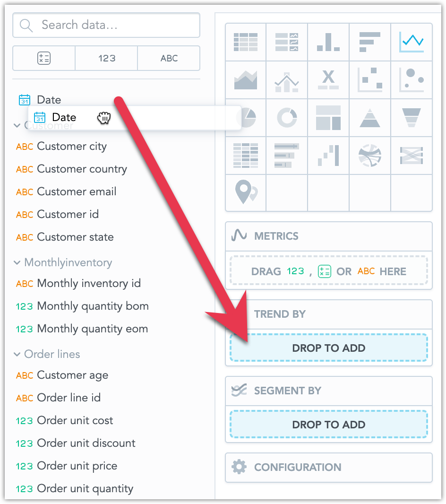Switch to the column chart visualization

tap(328, 42)
